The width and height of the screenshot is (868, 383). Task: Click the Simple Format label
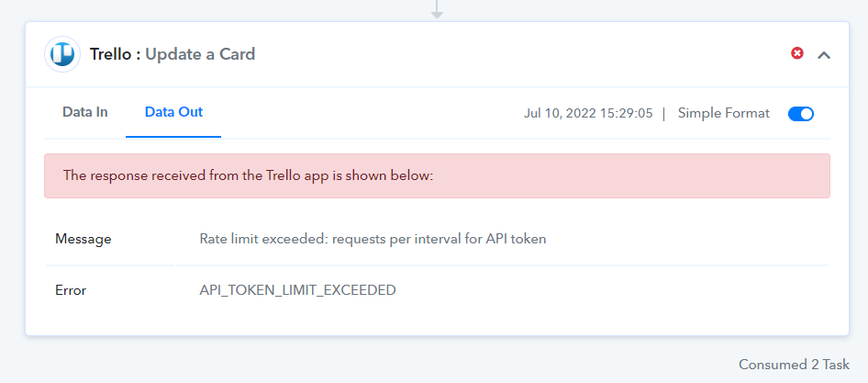tap(724, 113)
